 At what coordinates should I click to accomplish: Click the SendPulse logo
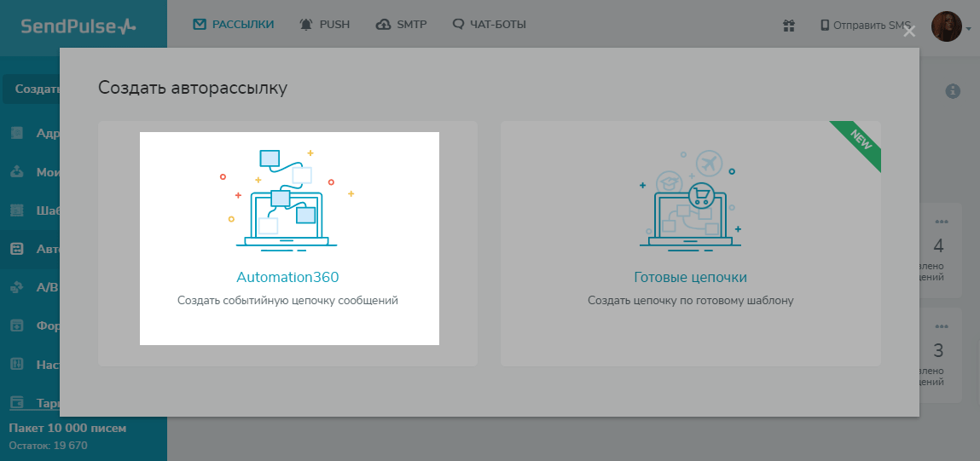pyautogui.click(x=78, y=26)
